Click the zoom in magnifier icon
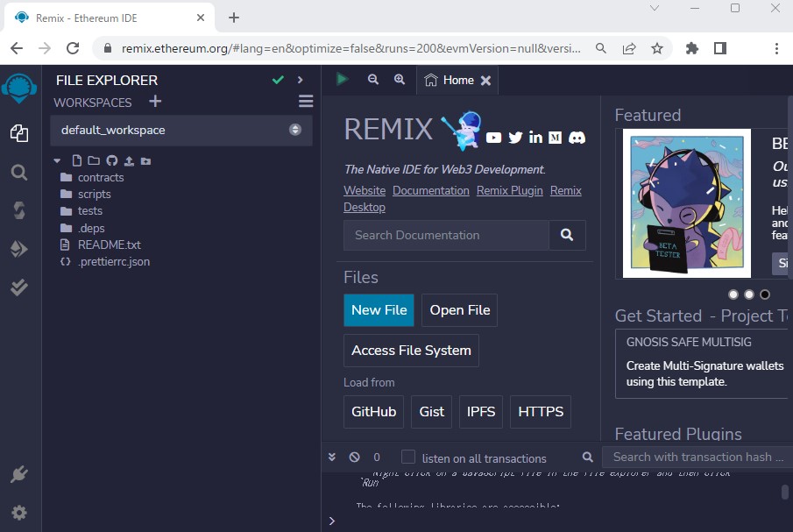The height and width of the screenshot is (532, 793). pos(400,80)
